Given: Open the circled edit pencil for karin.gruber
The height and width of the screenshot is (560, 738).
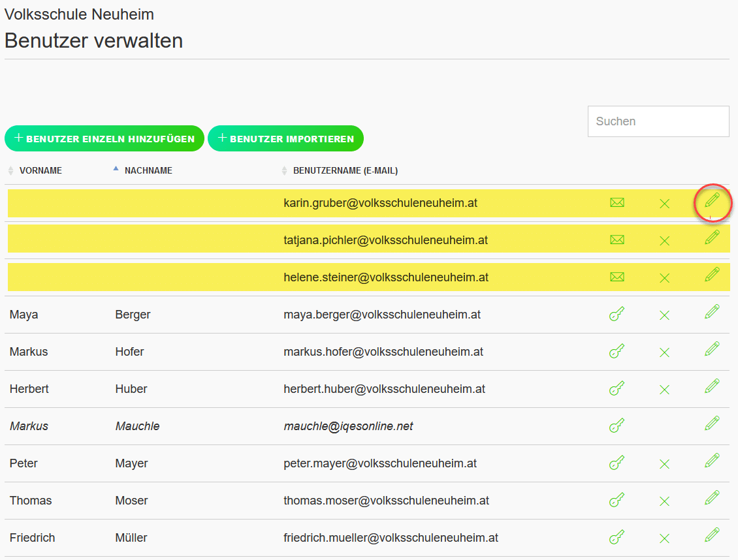Looking at the screenshot, I should tap(712, 203).
